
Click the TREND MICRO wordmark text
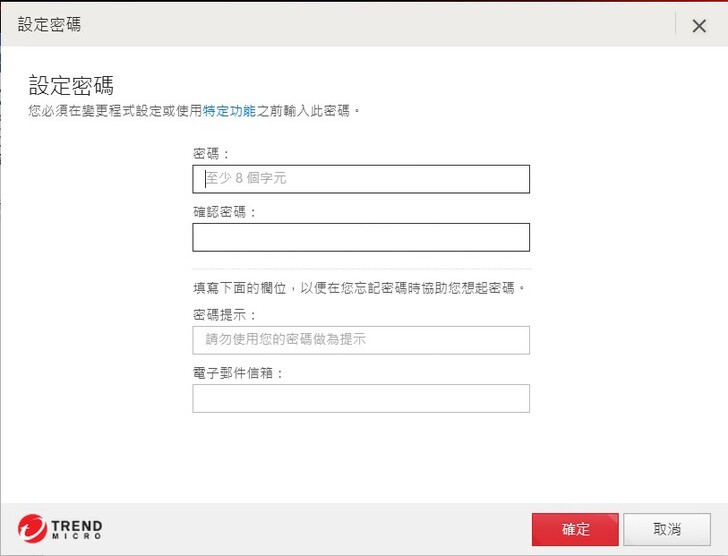pos(77,529)
